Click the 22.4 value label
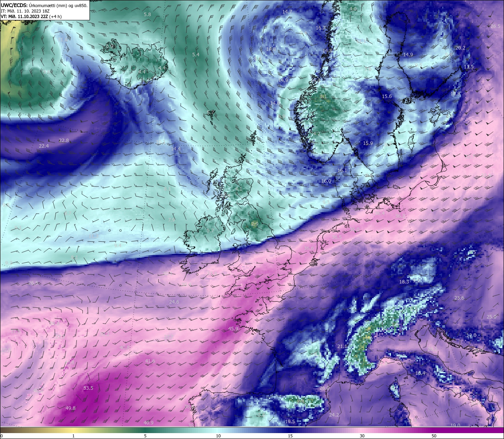The height and width of the screenshot is (439, 504). pos(44,146)
